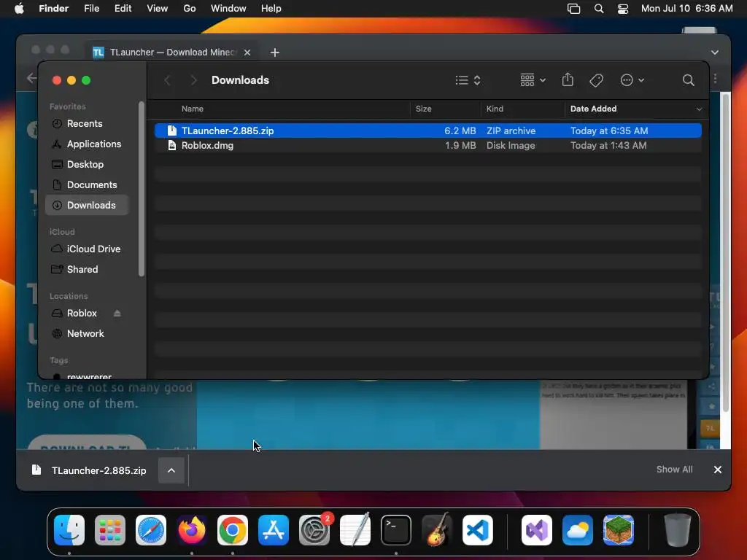This screenshot has height=560, width=747.
Task: Launch GarageBand from the Dock
Action: 437,530
